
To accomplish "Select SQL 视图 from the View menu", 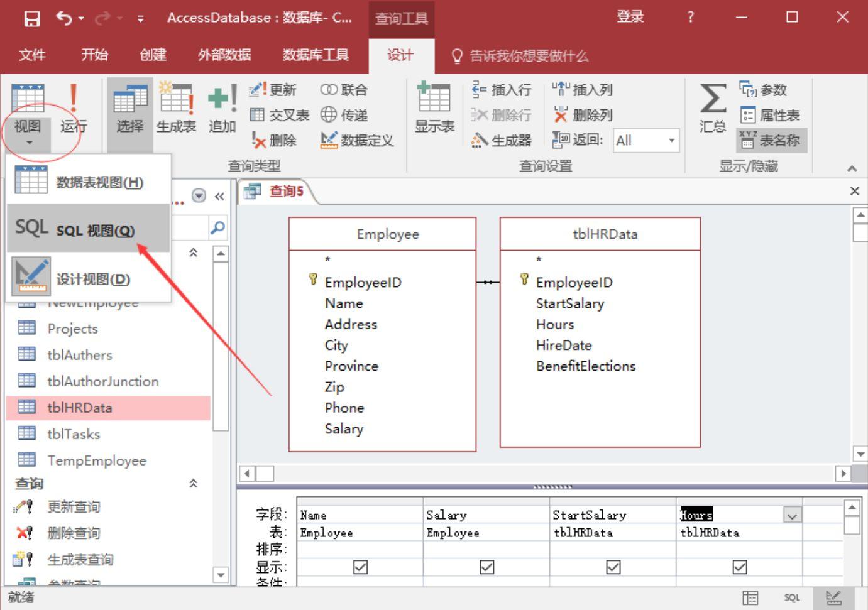I will pyautogui.click(x=88, y=229).
